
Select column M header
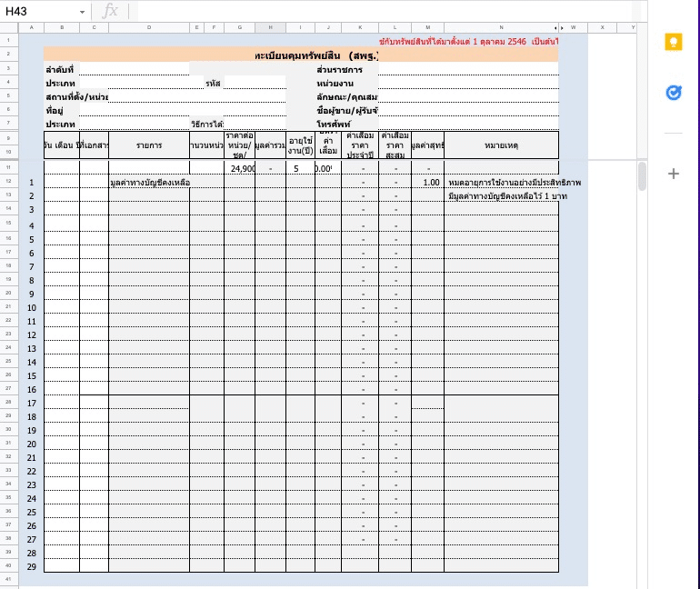[x=427, y=27]
